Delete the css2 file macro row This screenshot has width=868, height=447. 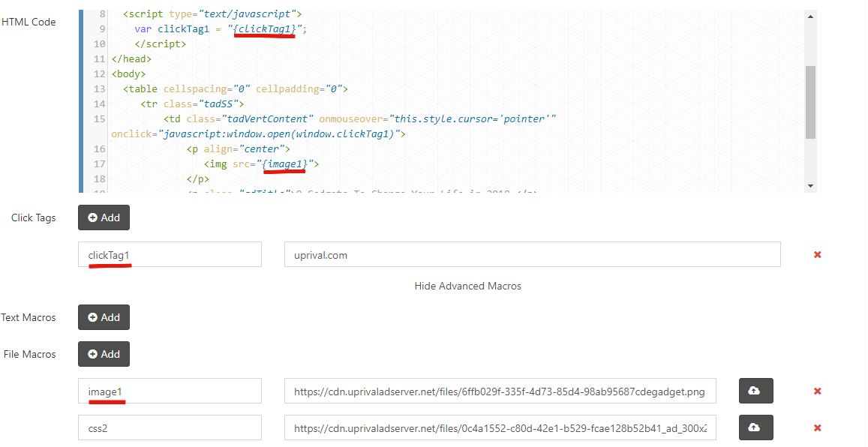click(x=817, y=427)
